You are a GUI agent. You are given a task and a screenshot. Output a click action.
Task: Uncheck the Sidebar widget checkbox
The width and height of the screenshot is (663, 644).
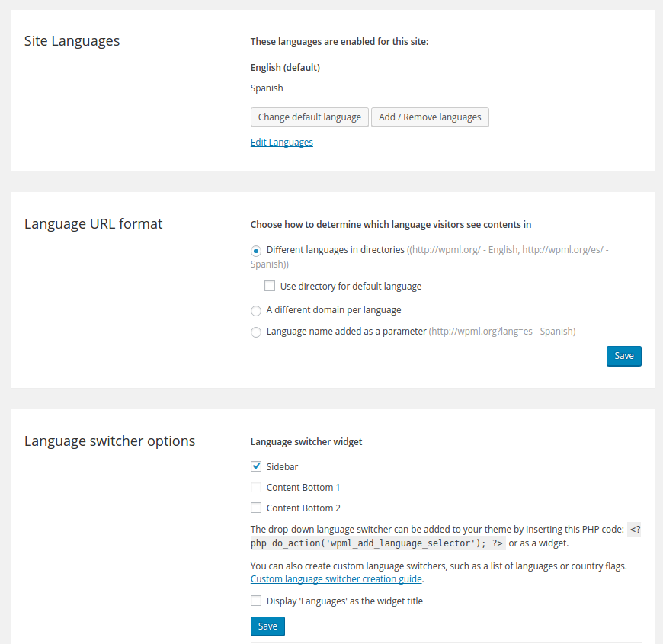tap(256, 466)
